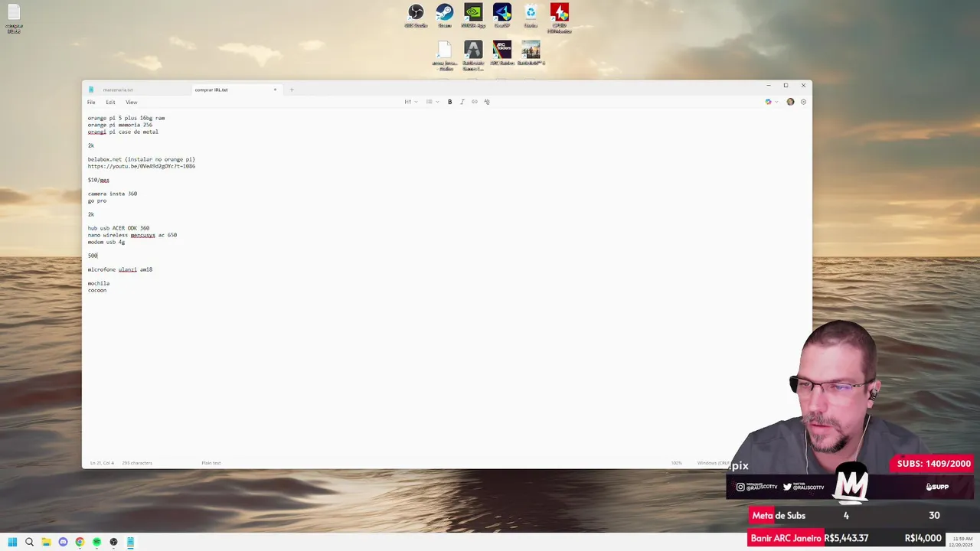Click the 'microfone ulanzi am18' line
Viewport: 980px width, 551px height.
coord(120,269)
